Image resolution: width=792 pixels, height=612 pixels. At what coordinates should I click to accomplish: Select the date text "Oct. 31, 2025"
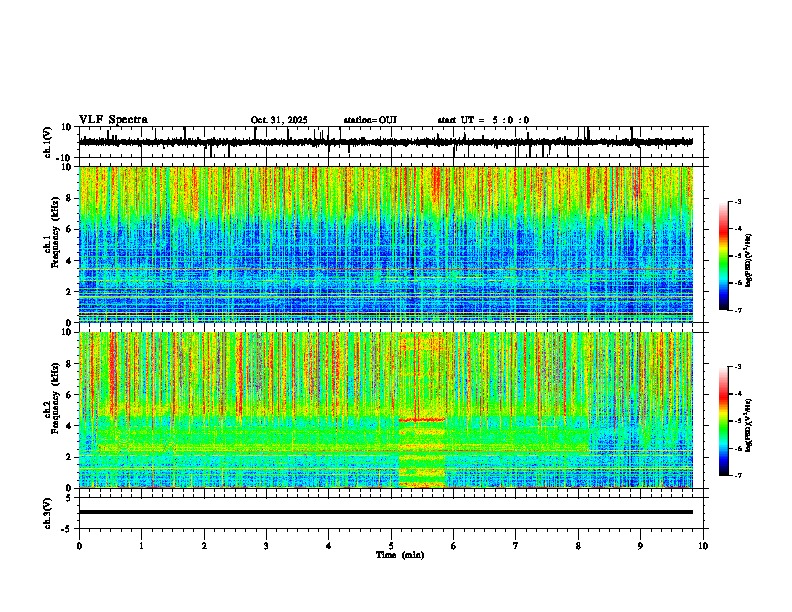tap(279, 120)
